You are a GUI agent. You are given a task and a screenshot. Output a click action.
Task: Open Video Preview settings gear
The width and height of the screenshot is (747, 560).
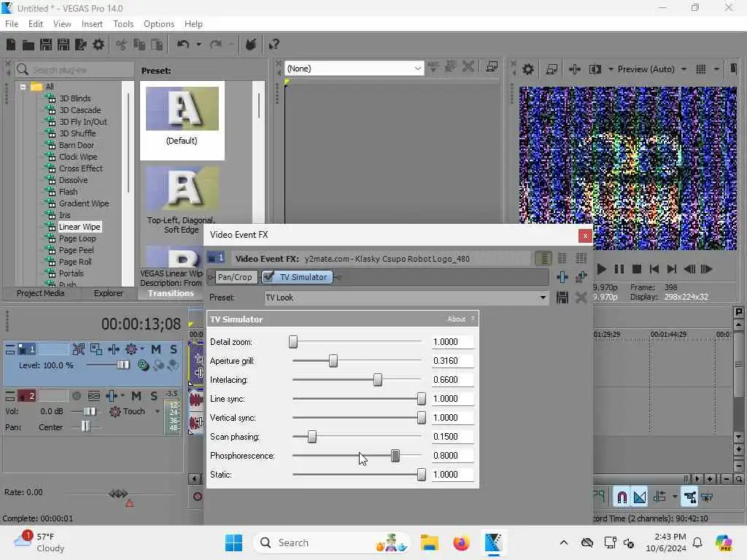pyautogui.click(x=528, y=69)
